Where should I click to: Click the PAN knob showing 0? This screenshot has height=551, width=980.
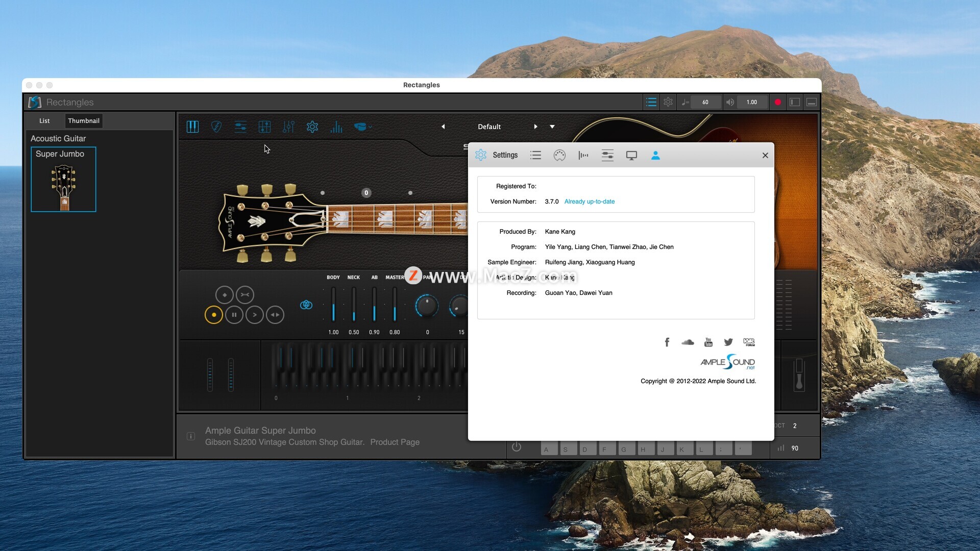pyautogui.click(x=427, y=306)
